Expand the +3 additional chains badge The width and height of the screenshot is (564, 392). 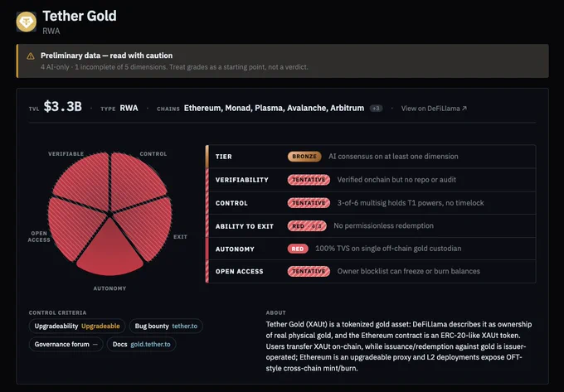click(376, 108)
